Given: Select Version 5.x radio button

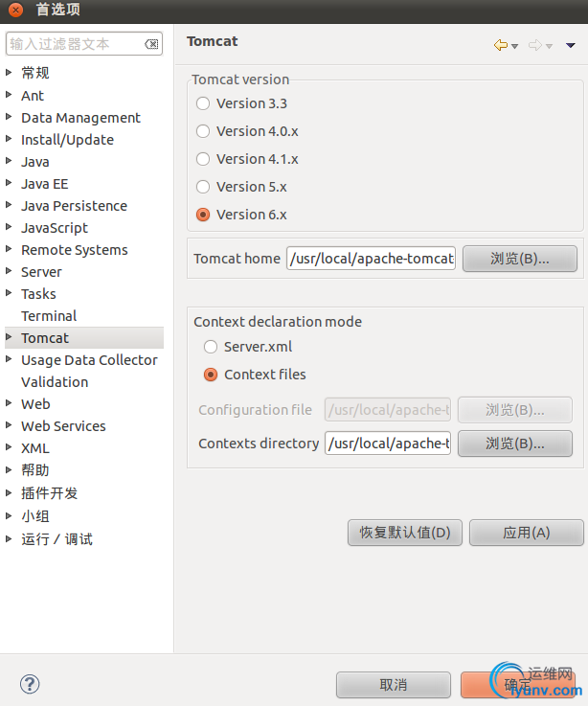Looking at the screenshot, I should point(203,187).
